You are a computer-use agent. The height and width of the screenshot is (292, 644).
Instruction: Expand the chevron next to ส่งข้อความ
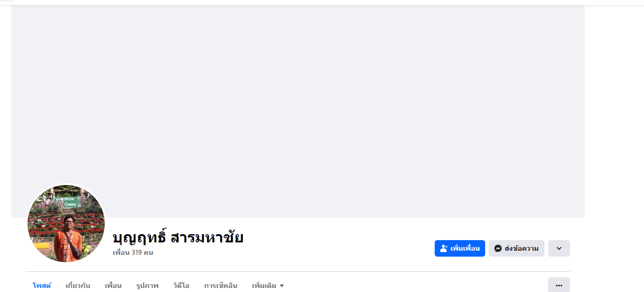[559, 248]
